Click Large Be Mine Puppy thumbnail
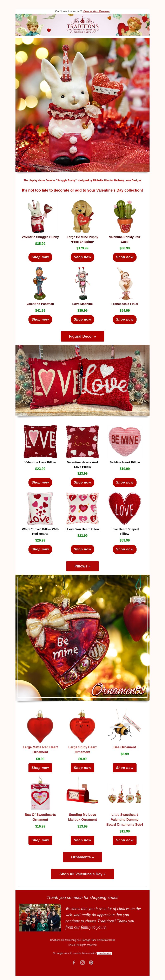Screen dimensions: 165x980 tap(82, 216)
